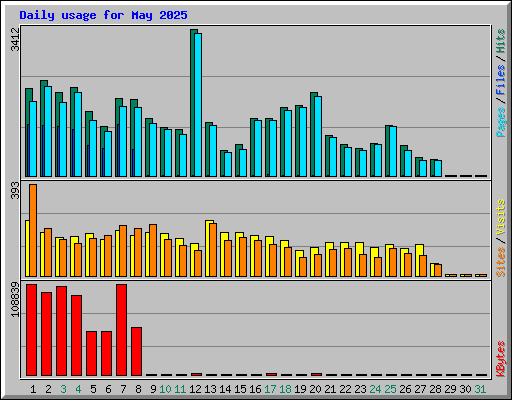Select day 27 on the date axis
The height and width of the screenshot is (400, 512).
click(420, 389)
